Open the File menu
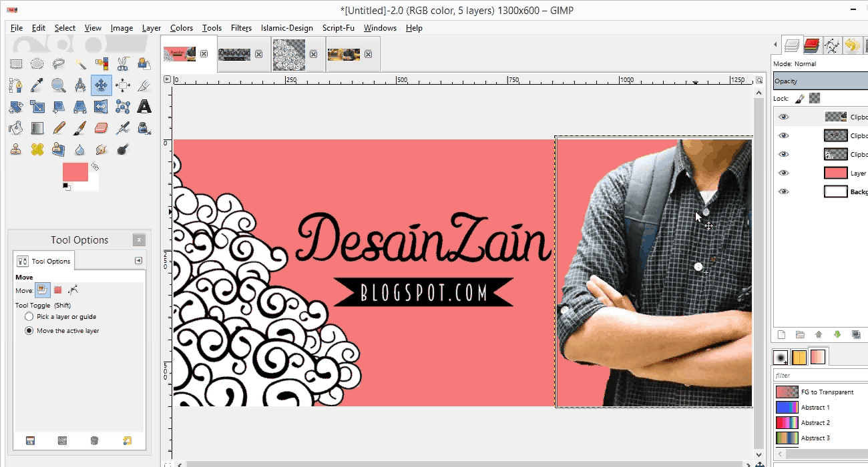The image size is (868, 467). (x=17, y=28)
